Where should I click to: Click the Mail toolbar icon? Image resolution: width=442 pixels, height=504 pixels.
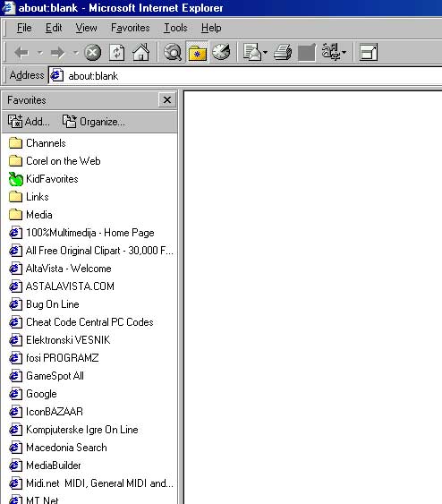(252, 52)
